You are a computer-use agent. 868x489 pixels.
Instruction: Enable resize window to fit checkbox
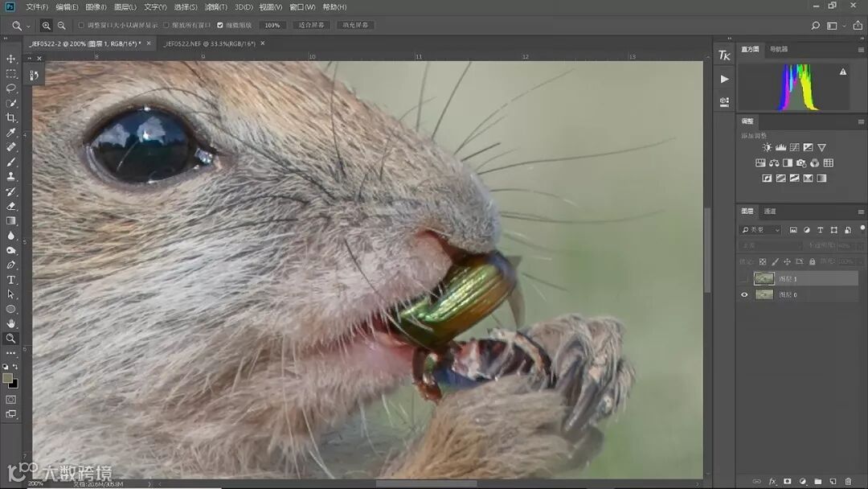point(81,25)
